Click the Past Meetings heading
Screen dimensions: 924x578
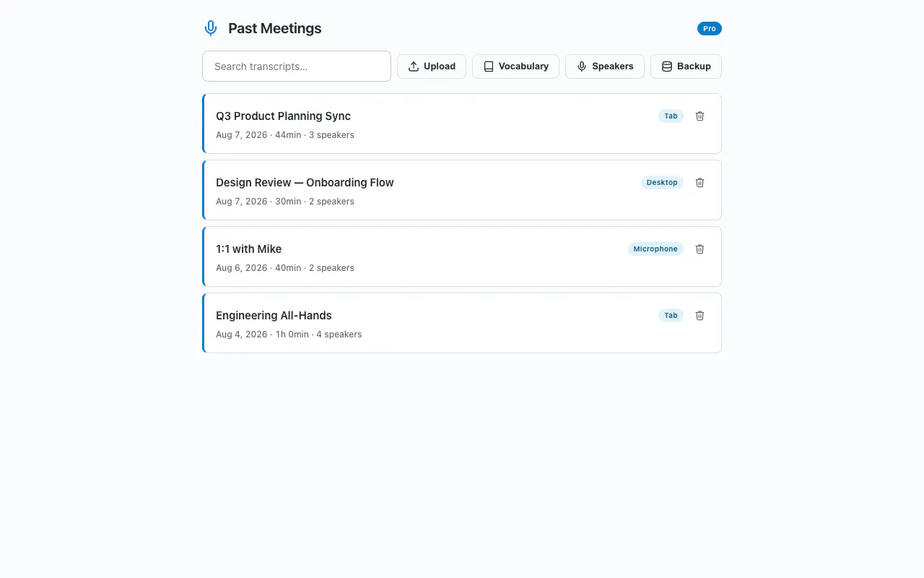click(x=275, y=29)
